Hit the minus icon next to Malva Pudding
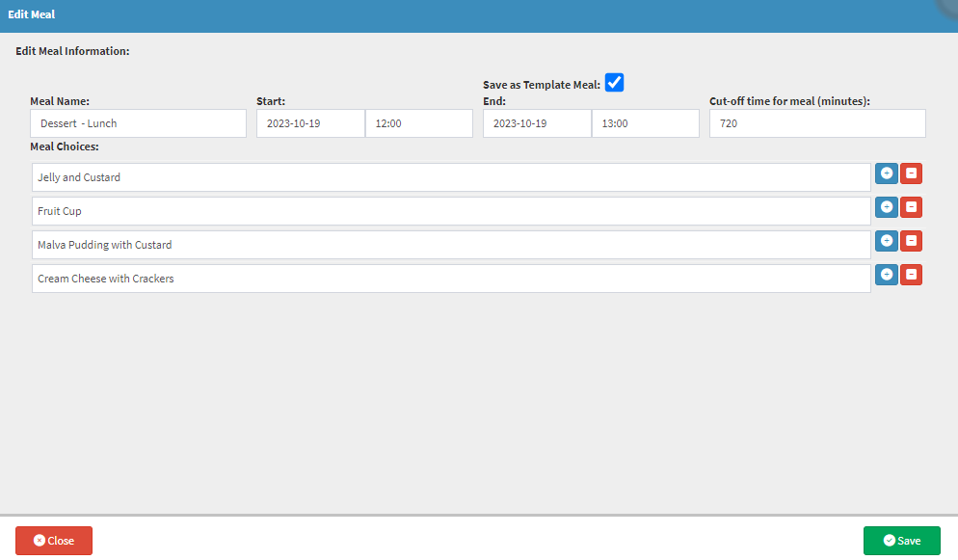 [911, 241]
